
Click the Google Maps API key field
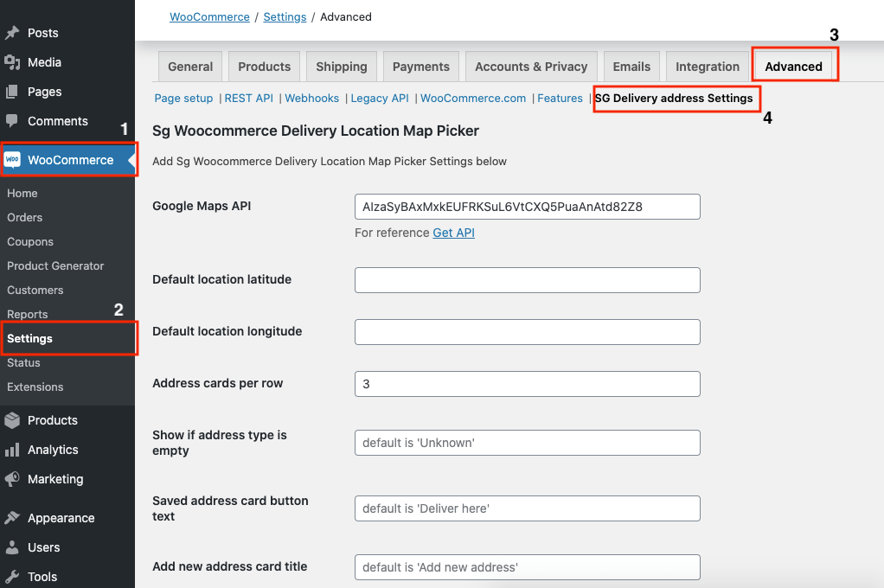(528, 207)
